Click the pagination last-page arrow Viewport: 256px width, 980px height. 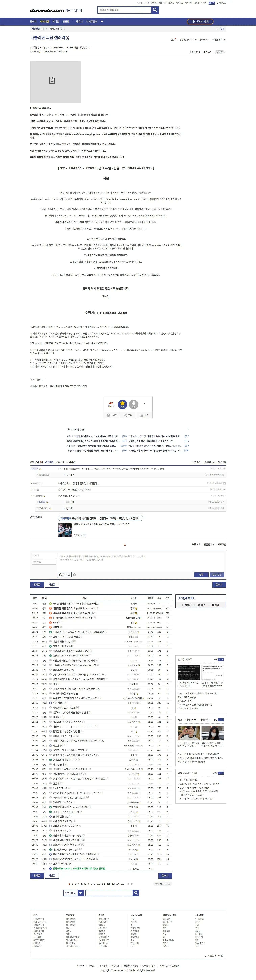point(132,884)
